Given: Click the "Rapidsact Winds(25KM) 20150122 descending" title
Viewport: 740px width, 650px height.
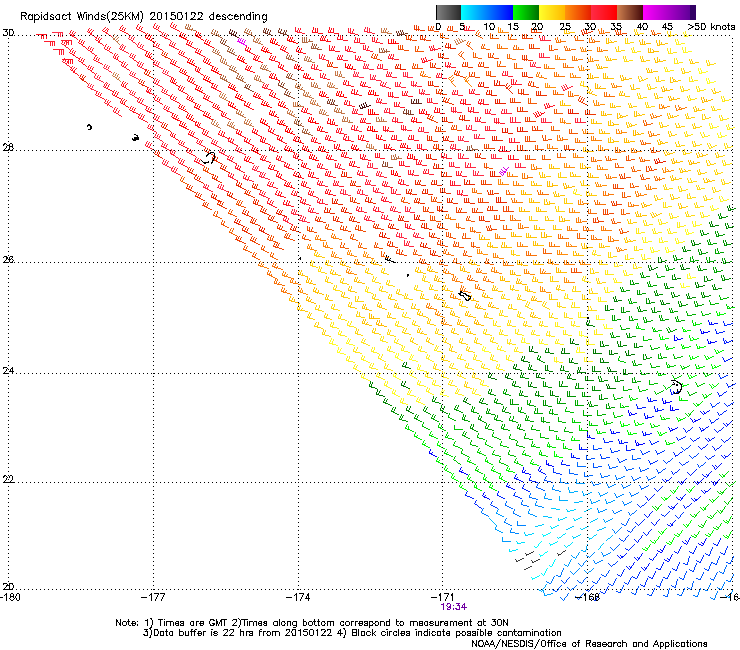Looking at the screenshot, I should (143, 16).
